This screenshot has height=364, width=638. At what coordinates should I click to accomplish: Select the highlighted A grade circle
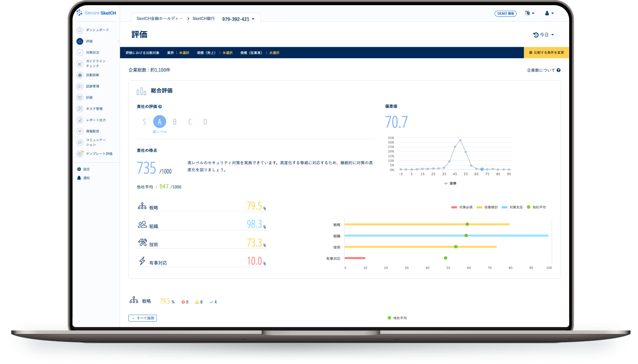(x=160, y=122)
